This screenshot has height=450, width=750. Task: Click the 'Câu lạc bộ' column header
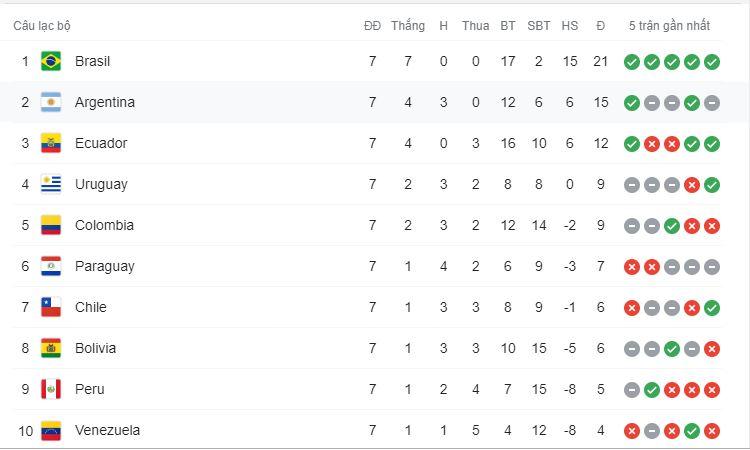tap(42, 26)
